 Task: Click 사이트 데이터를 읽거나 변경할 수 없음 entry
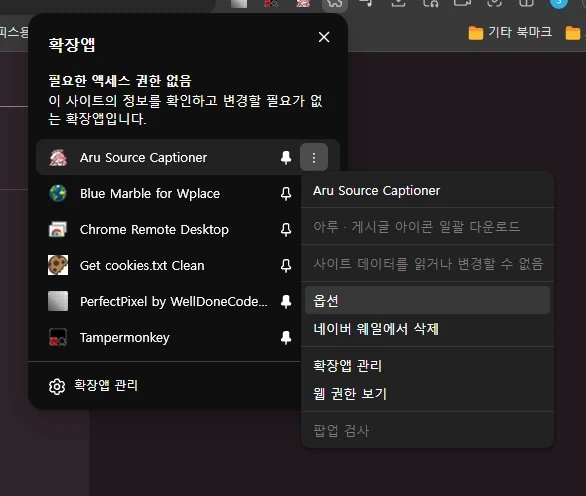pos(427,264)
